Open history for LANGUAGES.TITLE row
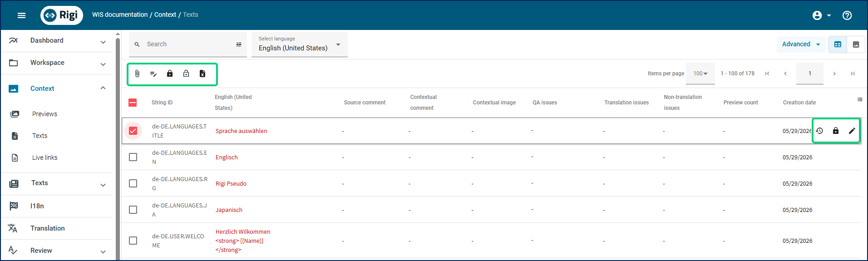 point(819,131)
